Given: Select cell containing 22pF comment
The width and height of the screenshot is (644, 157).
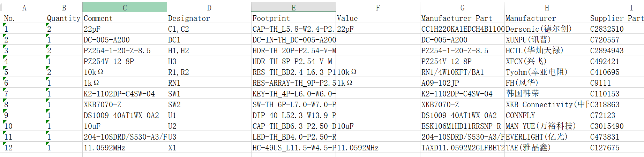Looking at the screenshot, I should [125, 29].
